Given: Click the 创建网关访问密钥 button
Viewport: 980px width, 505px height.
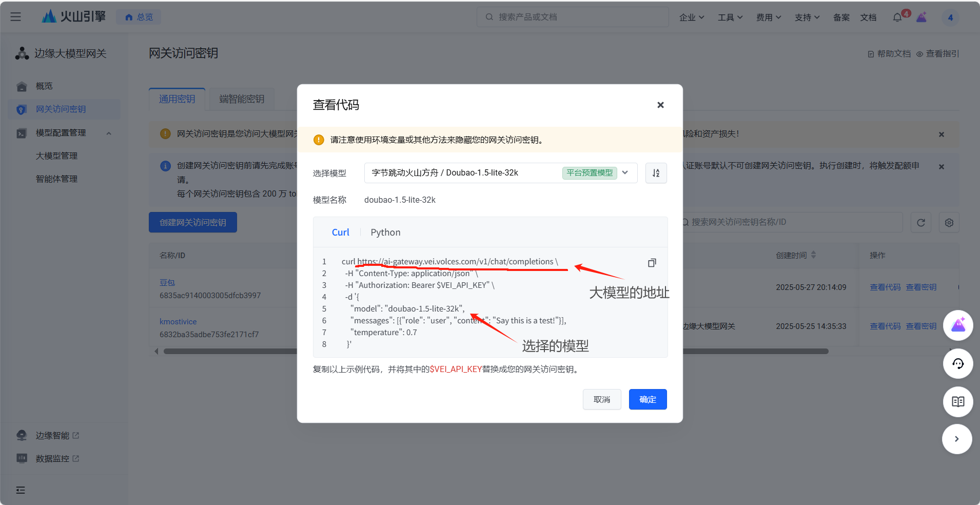Looking at the screenshot, I should [x=193, y=222].
